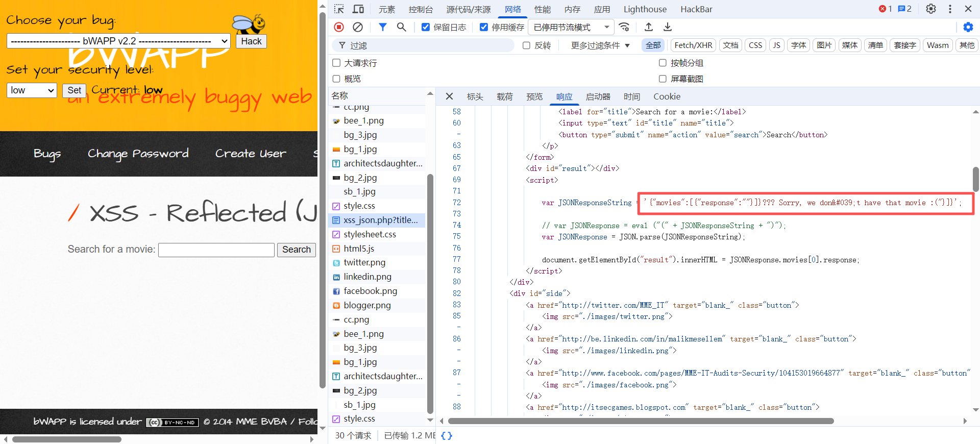This screenshot has height=444, width=980.
Task: Open the Bugs menu link
Action: click(47, 154)
